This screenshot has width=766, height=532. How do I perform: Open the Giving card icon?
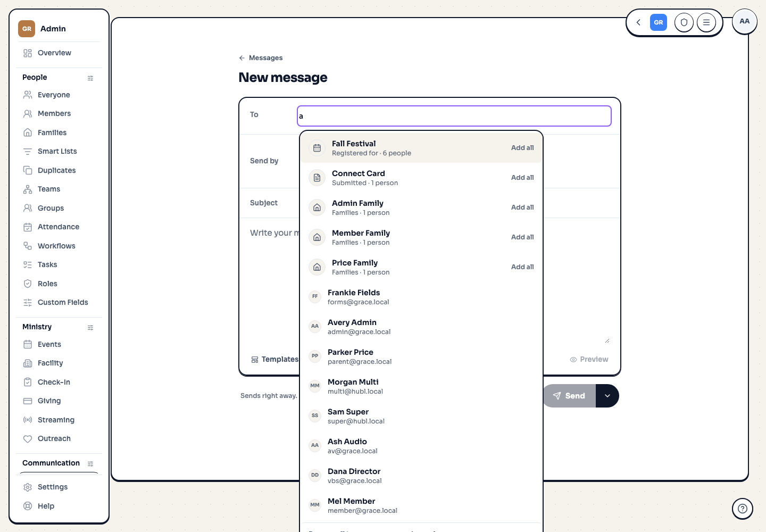(28, 401)
